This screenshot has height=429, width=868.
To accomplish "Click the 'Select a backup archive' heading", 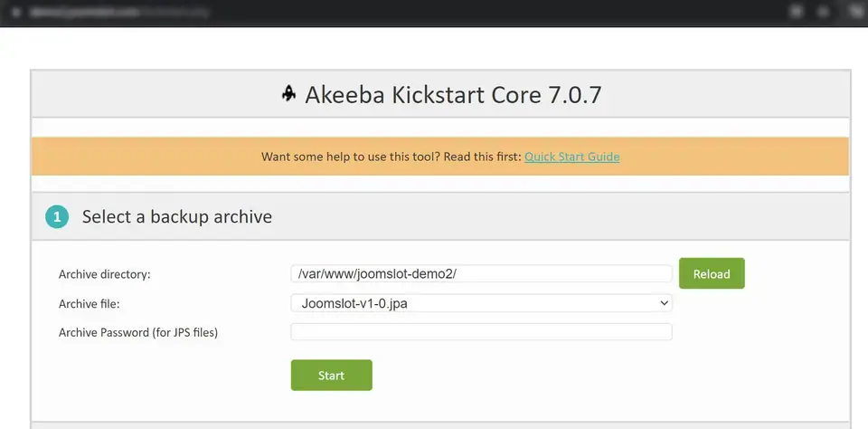I will coord(177,216).
